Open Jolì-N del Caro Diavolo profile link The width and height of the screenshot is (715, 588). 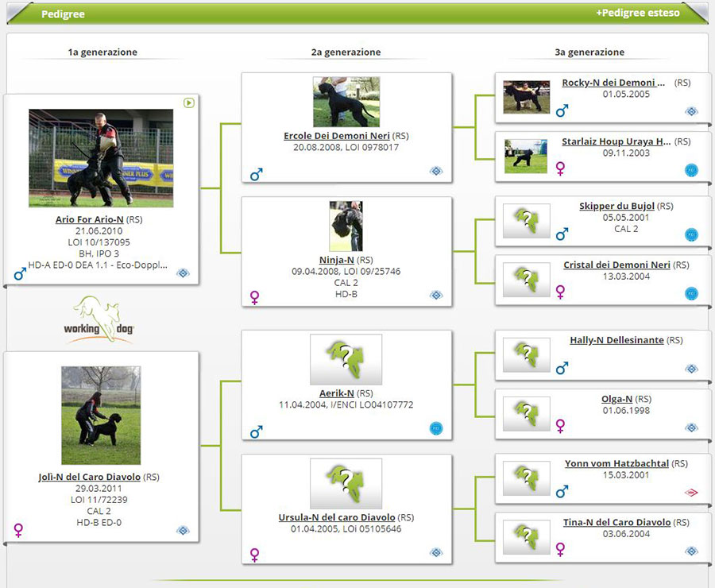[x=89, y=477]
